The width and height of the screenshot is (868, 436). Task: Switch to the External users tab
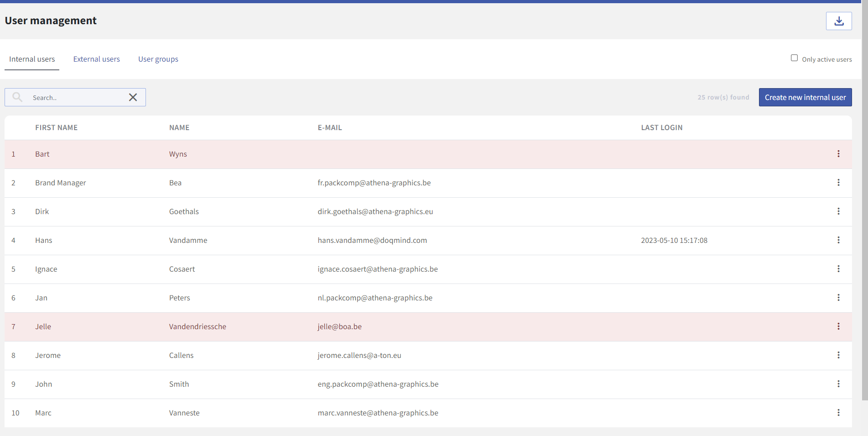pyautogui.click(x=96, y=59)
